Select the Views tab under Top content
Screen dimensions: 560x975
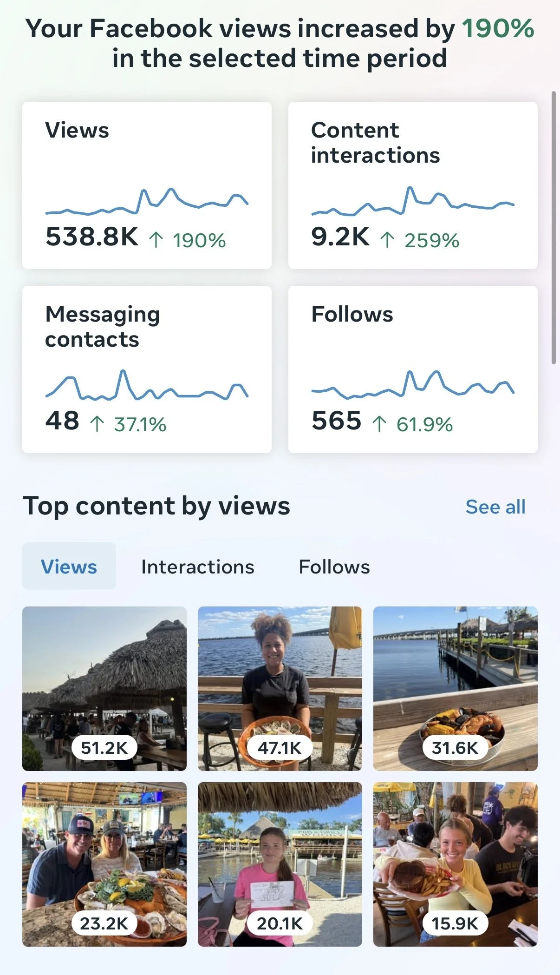pos(69,566)
